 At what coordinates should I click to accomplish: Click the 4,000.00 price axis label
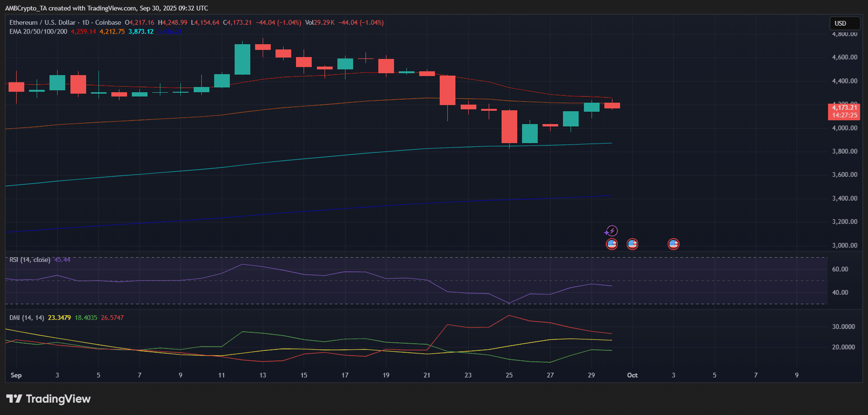click(x=845, y=128)
